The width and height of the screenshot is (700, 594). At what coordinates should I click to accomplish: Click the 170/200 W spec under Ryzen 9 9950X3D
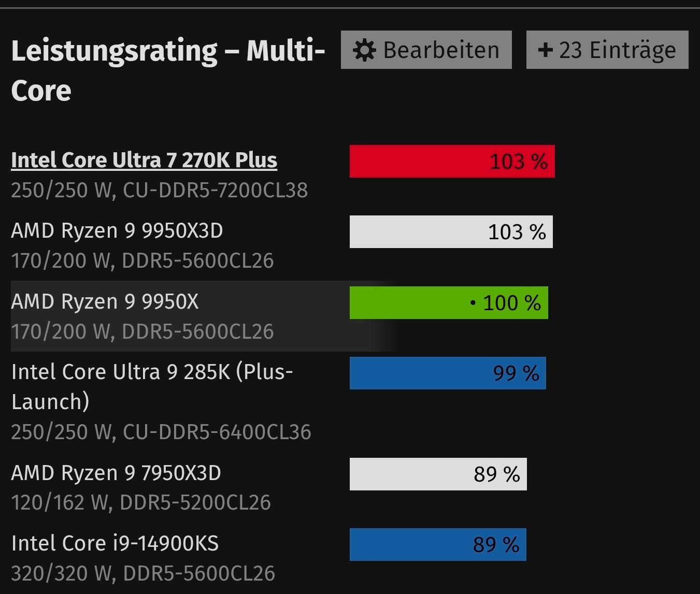point(142,260)
